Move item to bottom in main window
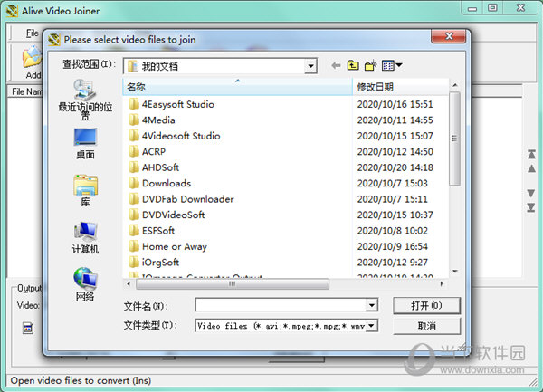The image size is (543, 392). tap(531, 207)
